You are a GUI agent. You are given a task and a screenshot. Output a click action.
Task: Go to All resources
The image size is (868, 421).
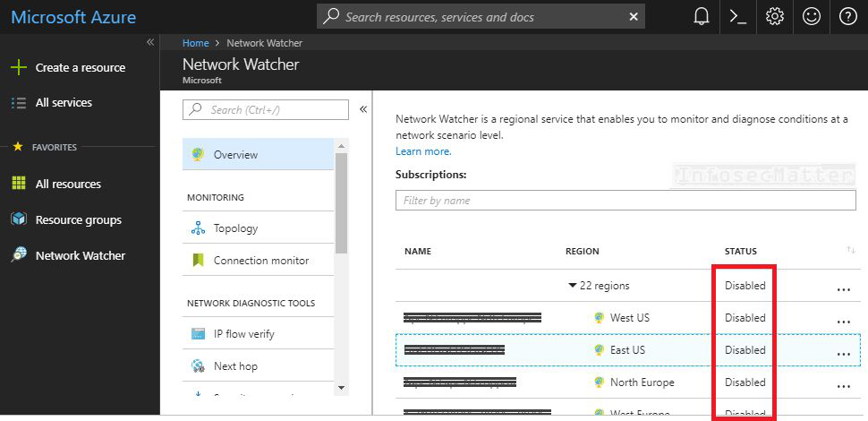pyautogui.click(x=68, y=184)
